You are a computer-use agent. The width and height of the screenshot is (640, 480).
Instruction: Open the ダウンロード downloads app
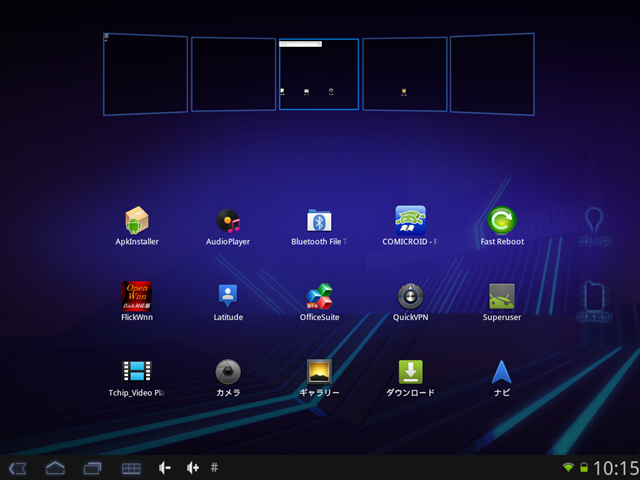tap(410, 378)
